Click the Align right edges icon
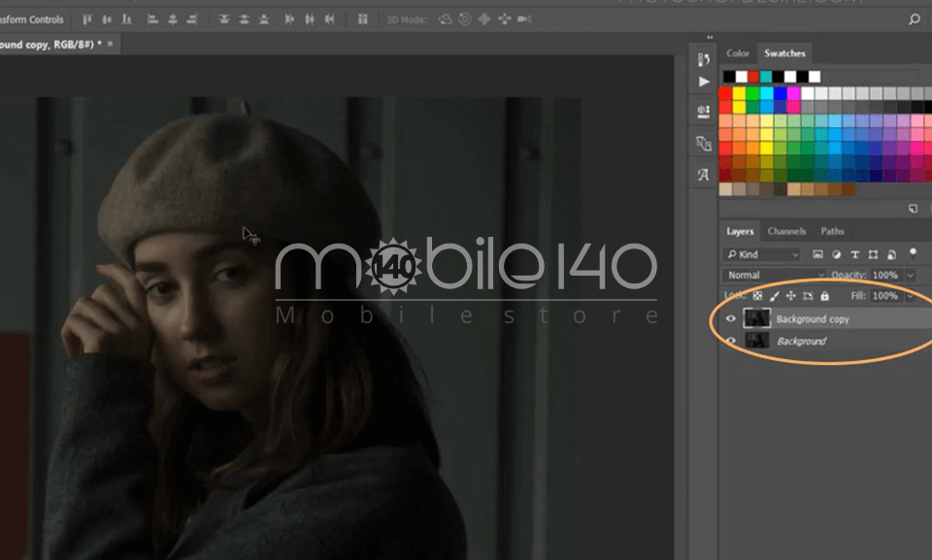 pos(192,19)
